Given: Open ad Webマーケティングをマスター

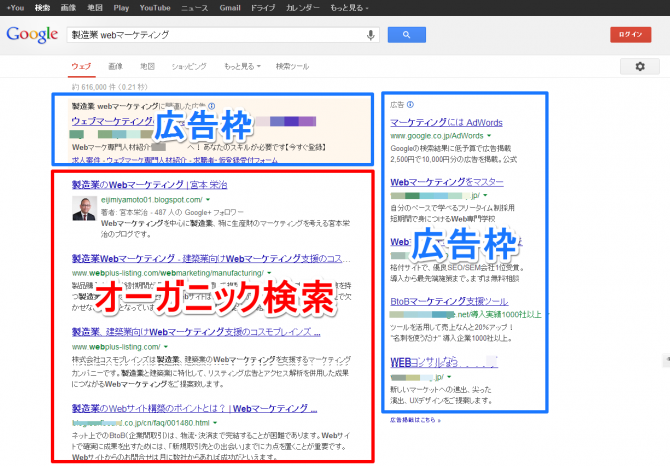Looking at the screenshot, I should coord(447,182).
